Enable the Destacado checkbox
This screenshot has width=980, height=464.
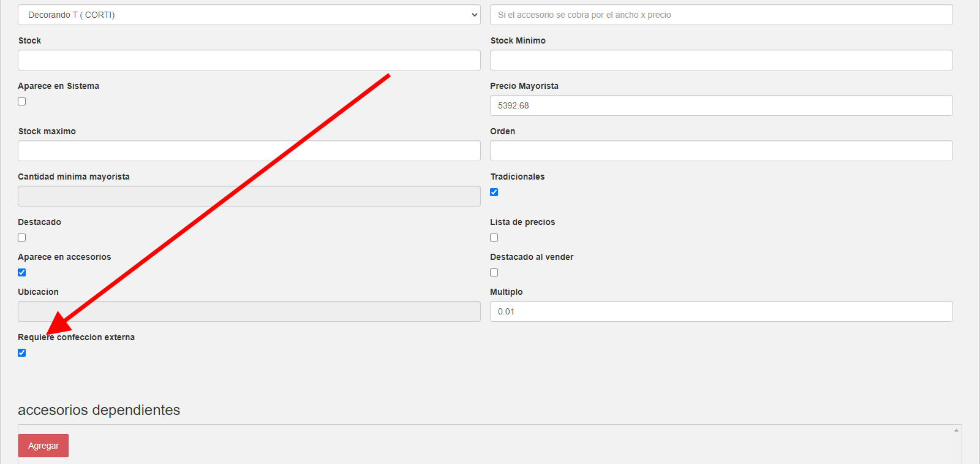click(x=22, y=238)
